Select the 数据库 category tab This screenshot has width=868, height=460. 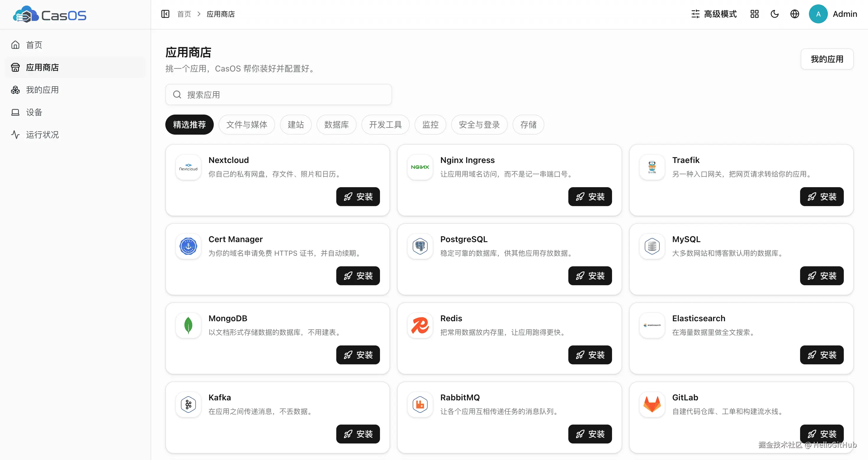[336, 125]
